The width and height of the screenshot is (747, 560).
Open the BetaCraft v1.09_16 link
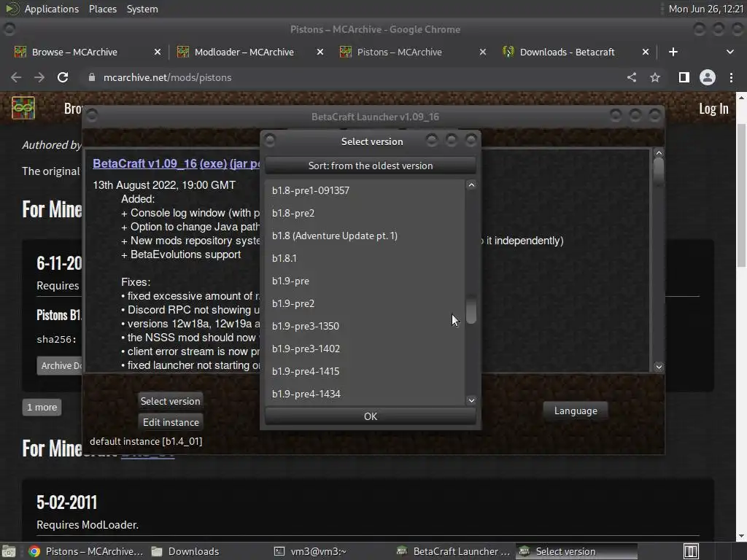145,163
